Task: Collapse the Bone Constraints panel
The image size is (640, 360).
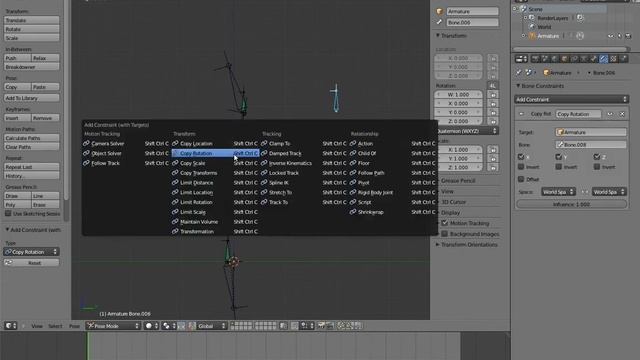Action: (518, 86)
